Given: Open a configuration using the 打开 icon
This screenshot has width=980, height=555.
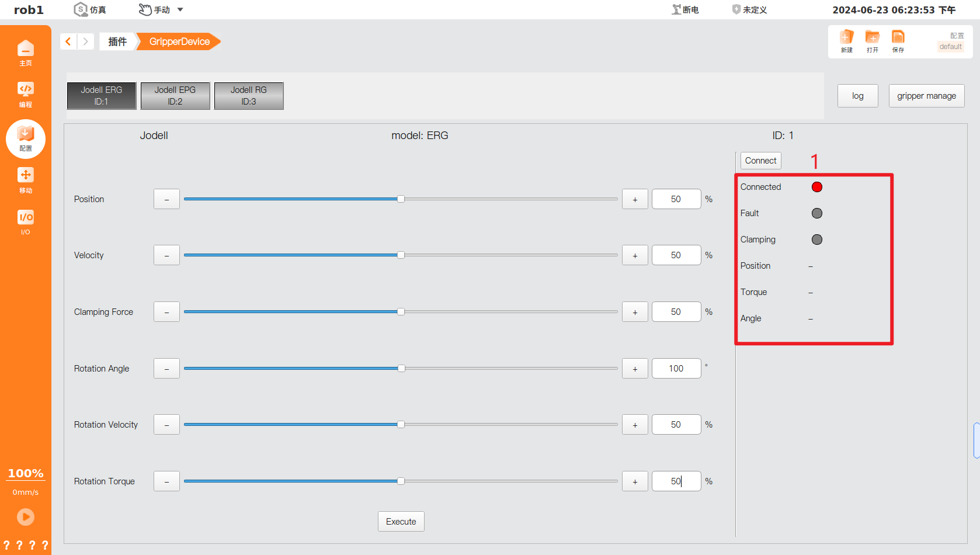Looking at the screenshot, I should 873,41.
